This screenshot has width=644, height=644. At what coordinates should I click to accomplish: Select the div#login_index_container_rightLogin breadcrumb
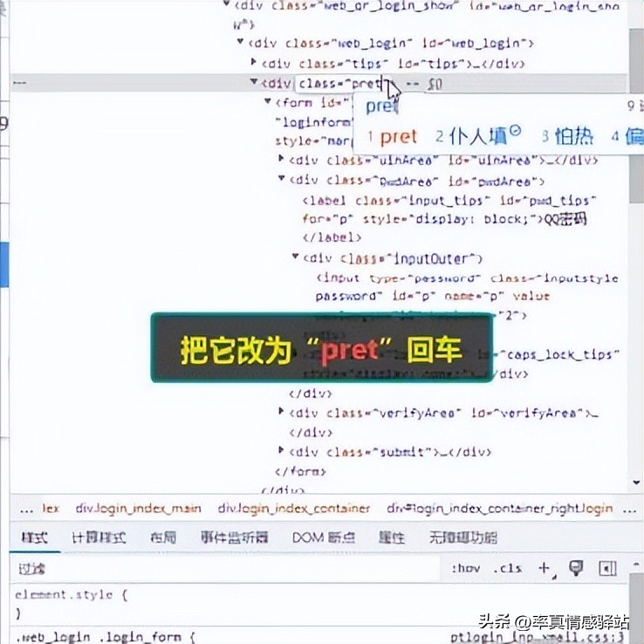(x=500, y=509)
